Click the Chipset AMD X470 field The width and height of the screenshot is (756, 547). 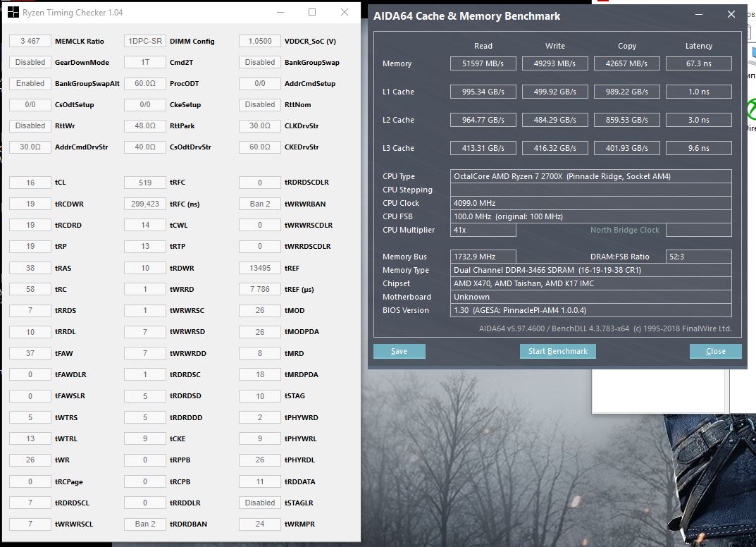[x=590, y=283]
